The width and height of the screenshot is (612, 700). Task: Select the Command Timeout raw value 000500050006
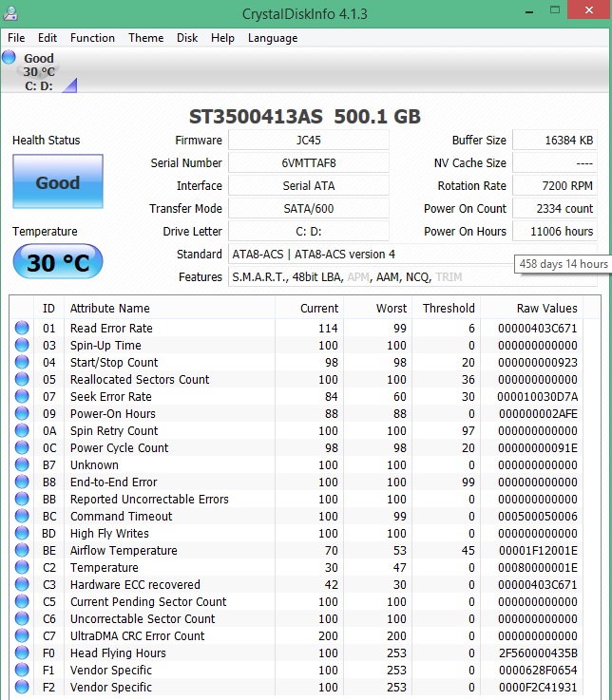coord(537,516)
